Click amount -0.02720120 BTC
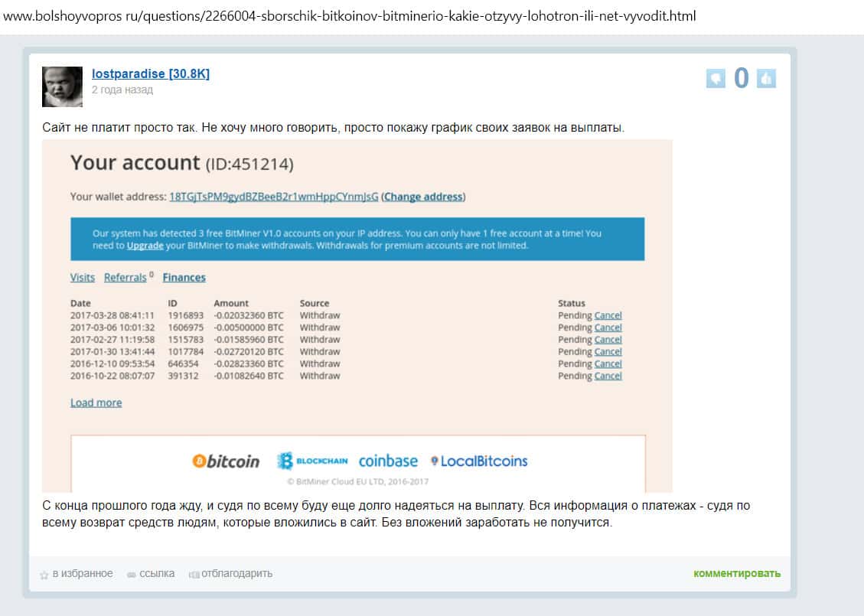Viewport: 864px width, 616px height. click(x=249, y=352)
